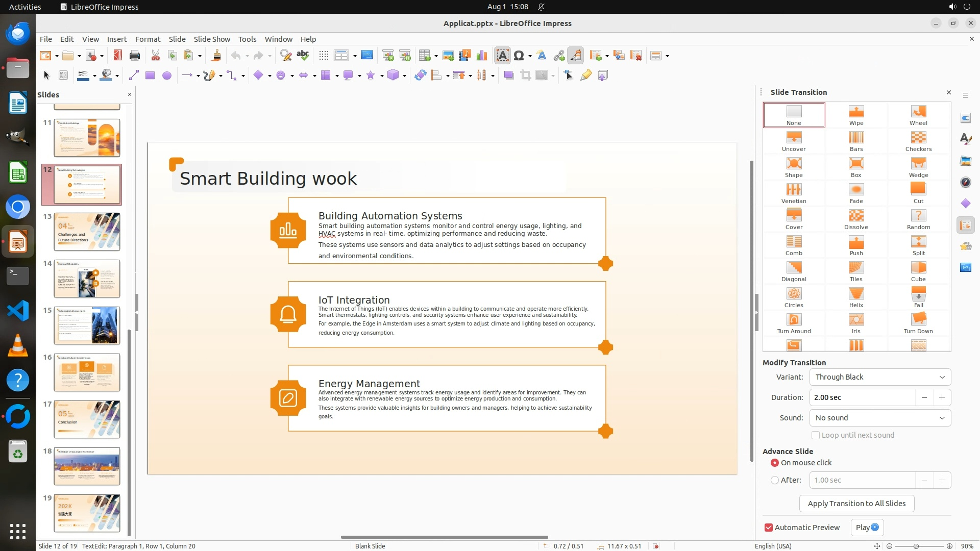980x551 pixels.
Task: Open the Slide Show menu
Action: [x=212, y=39]
